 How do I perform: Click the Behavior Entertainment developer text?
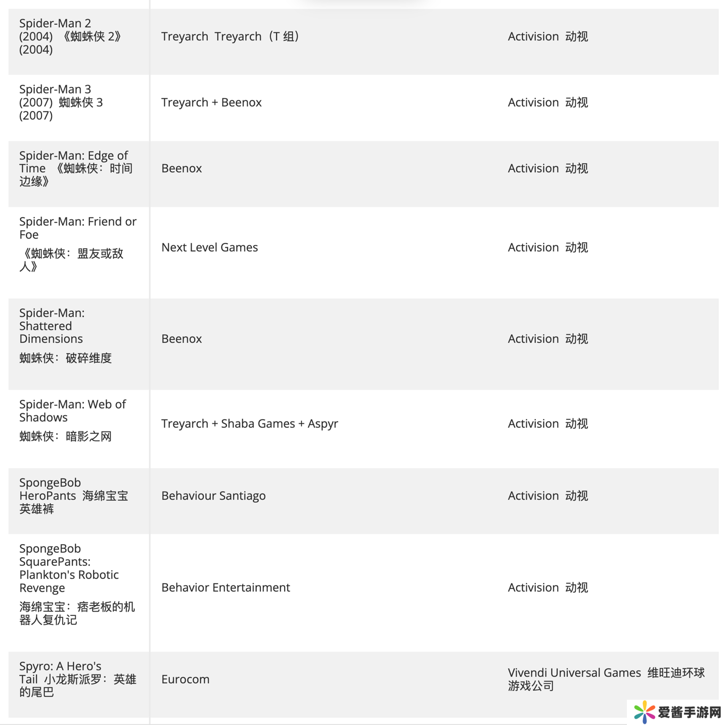[225, 587]
